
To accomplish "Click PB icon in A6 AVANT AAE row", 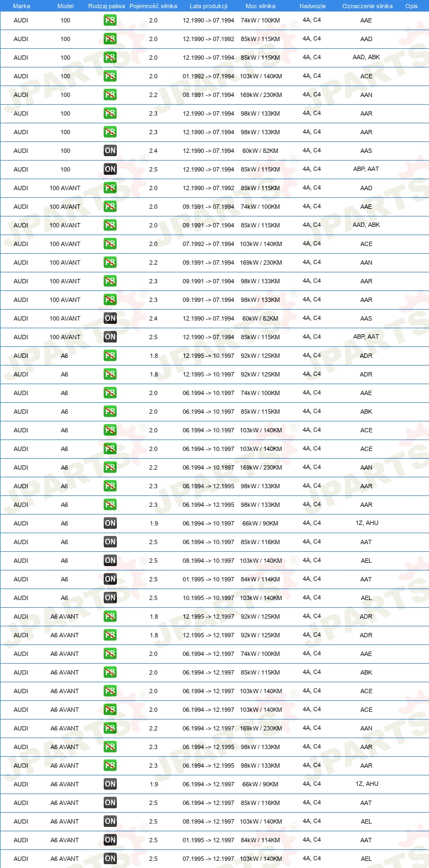I will [110, 654].
